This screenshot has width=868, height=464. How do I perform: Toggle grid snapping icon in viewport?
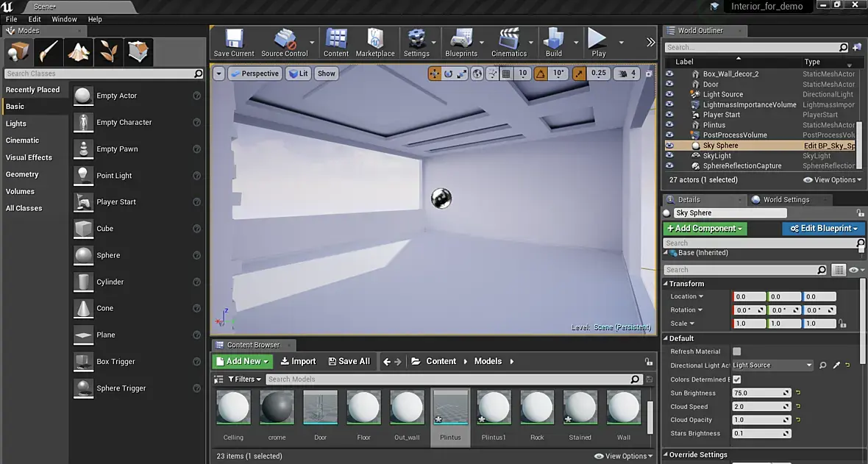click(x=506, y=74)
